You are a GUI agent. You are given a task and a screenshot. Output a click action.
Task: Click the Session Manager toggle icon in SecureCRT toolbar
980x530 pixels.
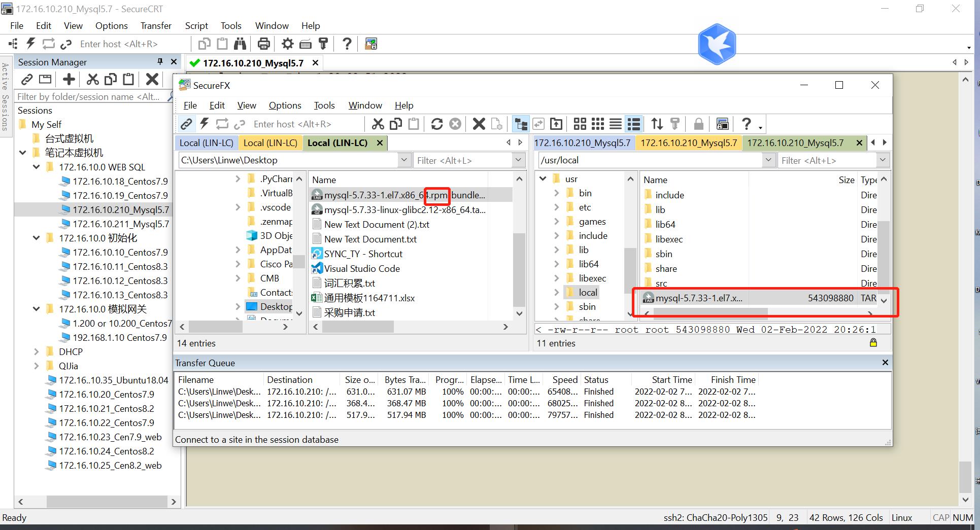[13, 44]
